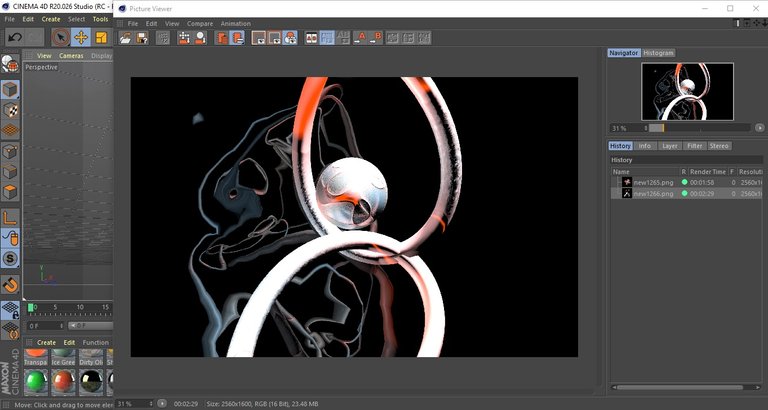768x410 pixels.
Task: Select Polygons mode orange-top cube icon
Action: [x=10, y=192]
